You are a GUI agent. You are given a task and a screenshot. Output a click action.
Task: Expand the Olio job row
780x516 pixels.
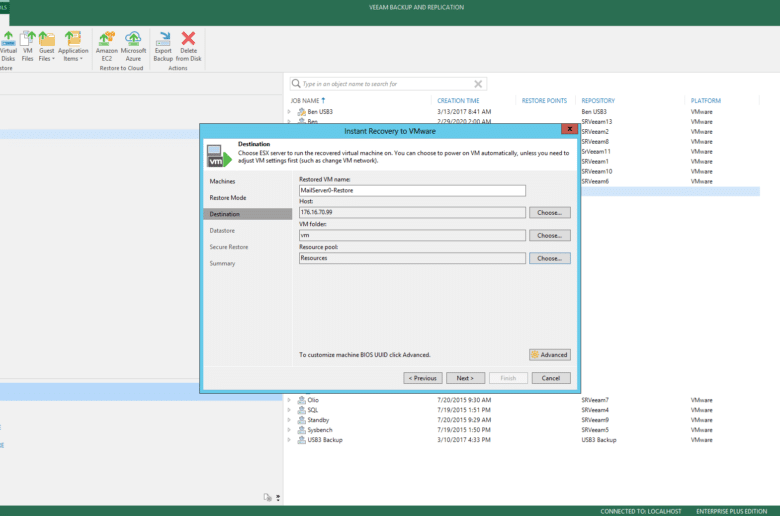(x=289, y=400)
